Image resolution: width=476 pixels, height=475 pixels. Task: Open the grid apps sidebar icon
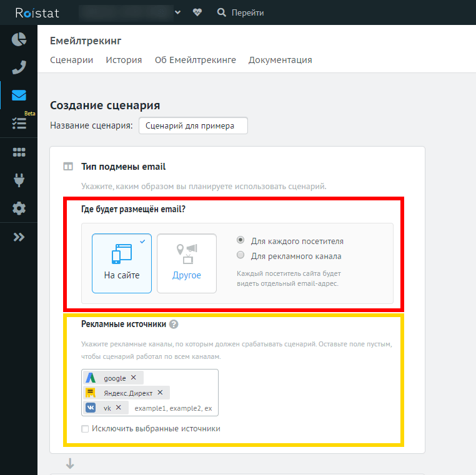[19, 152]
